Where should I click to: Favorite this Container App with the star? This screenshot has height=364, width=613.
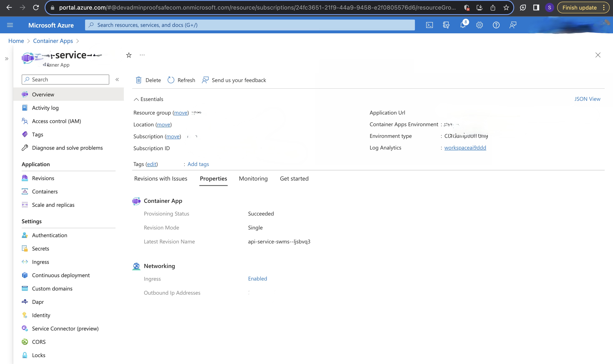tap(129, 55)
